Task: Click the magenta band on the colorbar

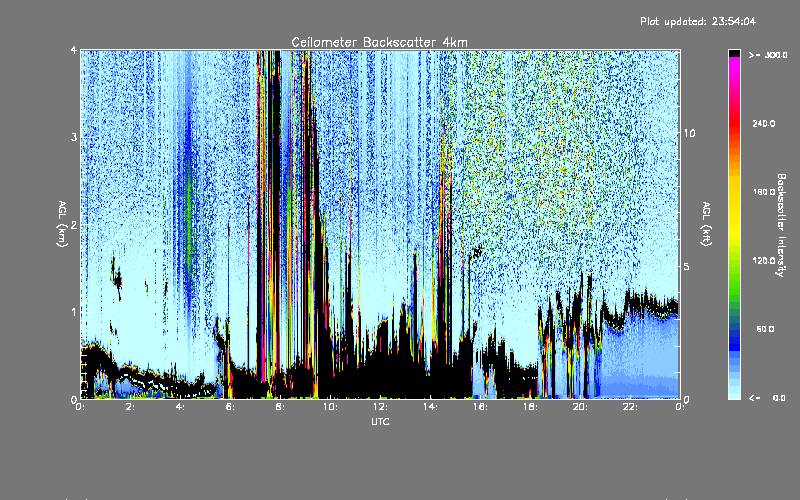Action: coord(734,66)
